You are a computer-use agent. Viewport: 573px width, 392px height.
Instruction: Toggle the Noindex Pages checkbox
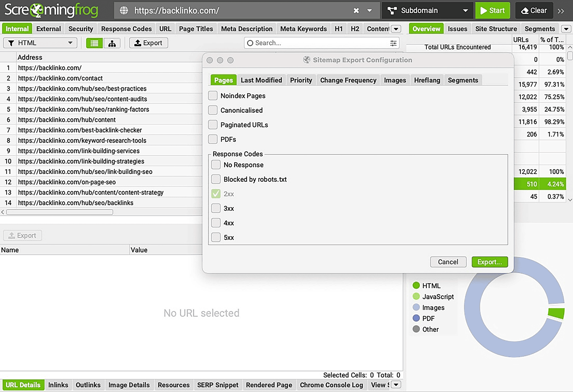pos(213,95)
